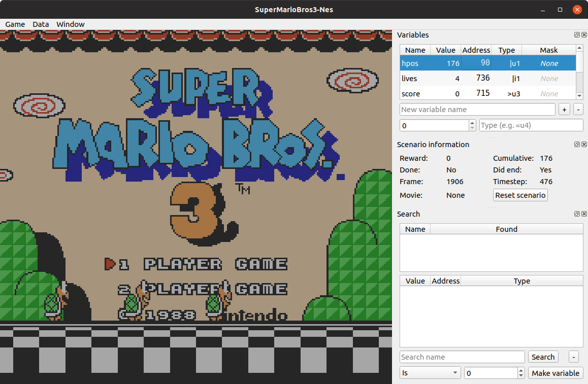Increase the variable address spinner value
This screenshot has height=384, width=588.
[x=472, y=123]
